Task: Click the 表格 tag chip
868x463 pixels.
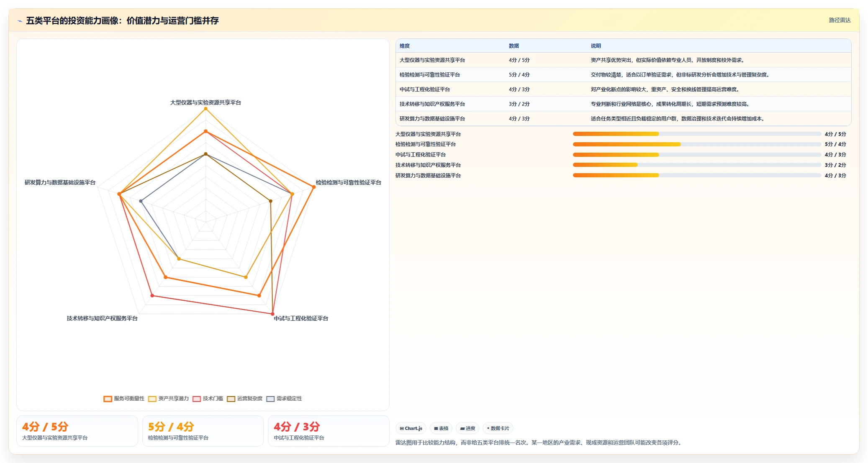Action: pos(441,428)
